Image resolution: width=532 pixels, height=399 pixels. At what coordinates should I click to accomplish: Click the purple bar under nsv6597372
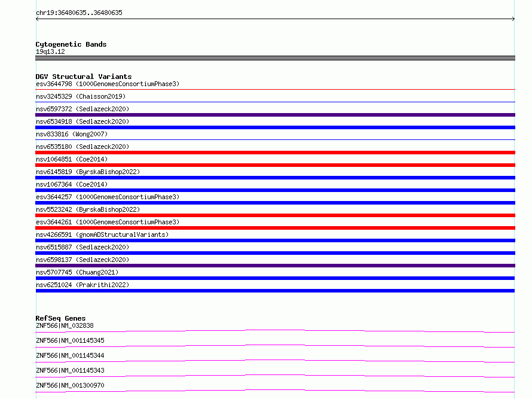275,115
